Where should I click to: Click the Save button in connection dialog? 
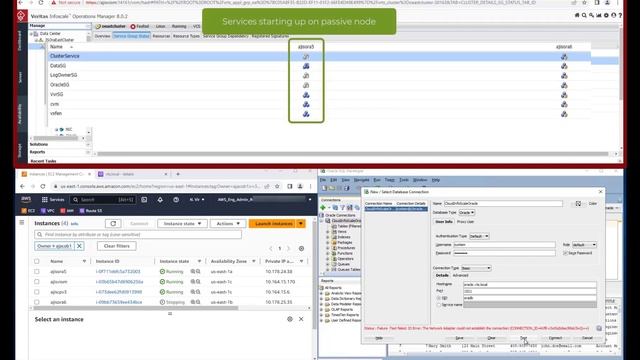pyautogui.click(x=459, y=338)
